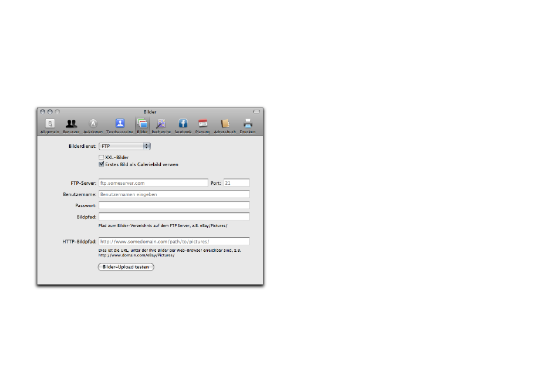
Task: Select the Bilder toolbar icon
Action: pyautogui.click(x=142, y=126)
